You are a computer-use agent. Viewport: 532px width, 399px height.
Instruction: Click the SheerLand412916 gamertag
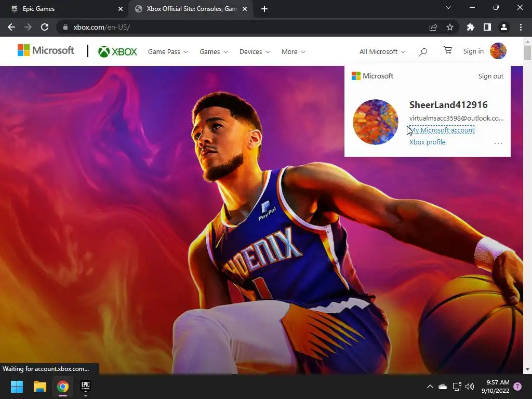448,105
